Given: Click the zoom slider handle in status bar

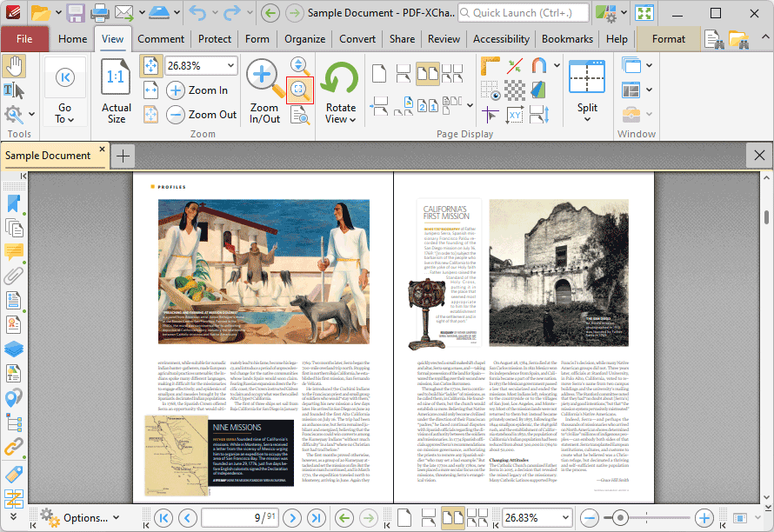Looking at the screenshot, I should (620, 518).
